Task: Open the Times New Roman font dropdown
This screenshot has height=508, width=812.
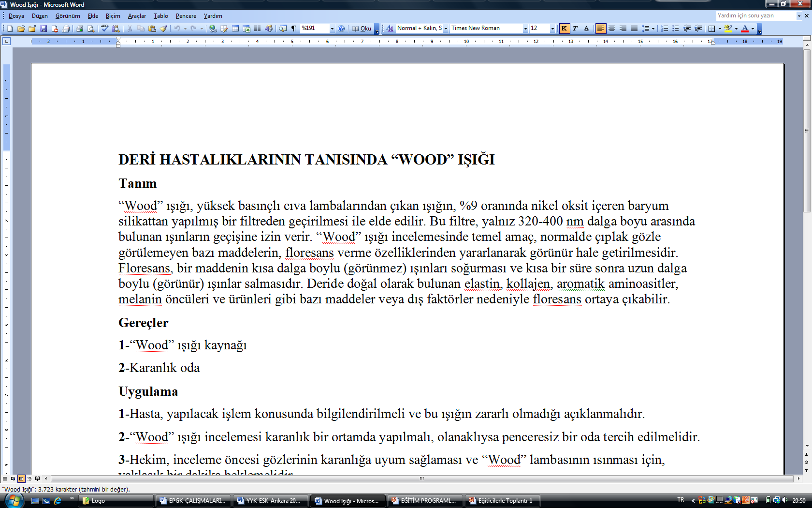Action: pos(525,29)
